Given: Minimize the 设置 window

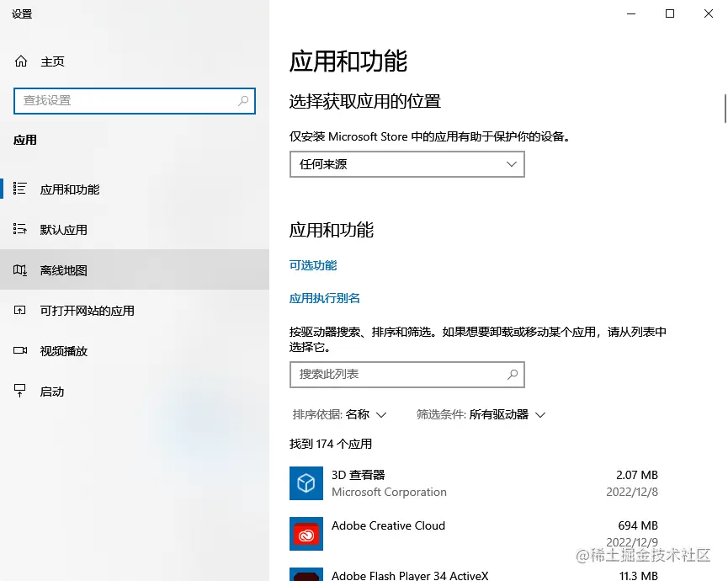Looking at the screenshot, I should pyautogui.click(x=631, y=13).
